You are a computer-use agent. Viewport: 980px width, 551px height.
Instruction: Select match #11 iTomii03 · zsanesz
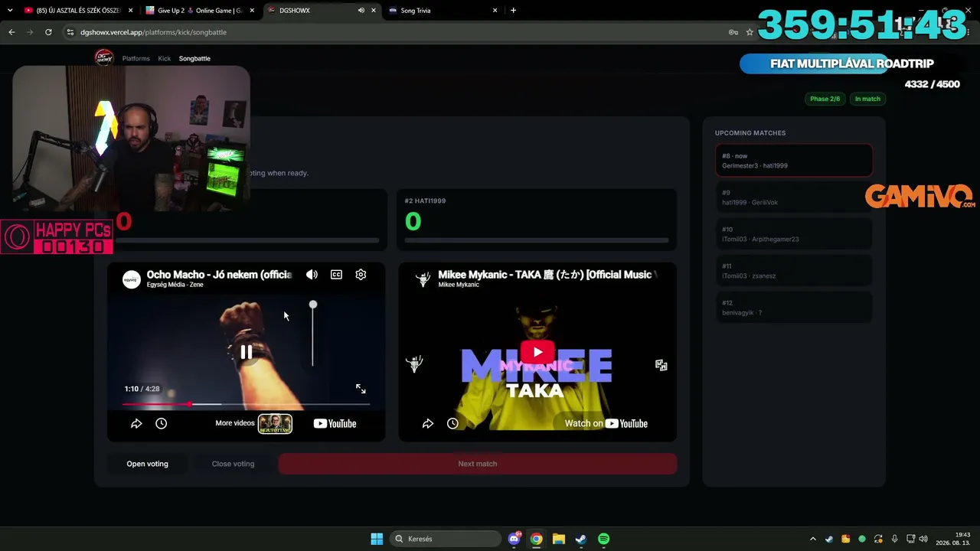[x=794, y=271]
